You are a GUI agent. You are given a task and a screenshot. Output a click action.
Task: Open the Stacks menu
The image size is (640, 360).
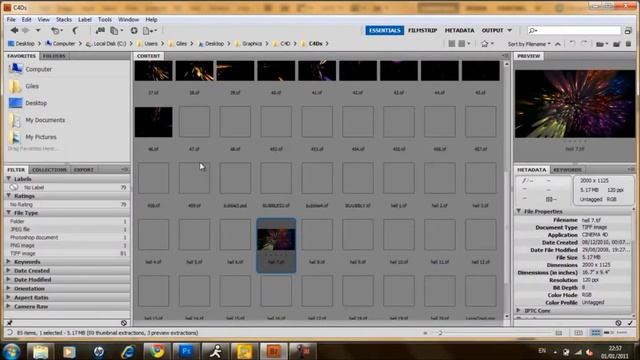(64, 20)
